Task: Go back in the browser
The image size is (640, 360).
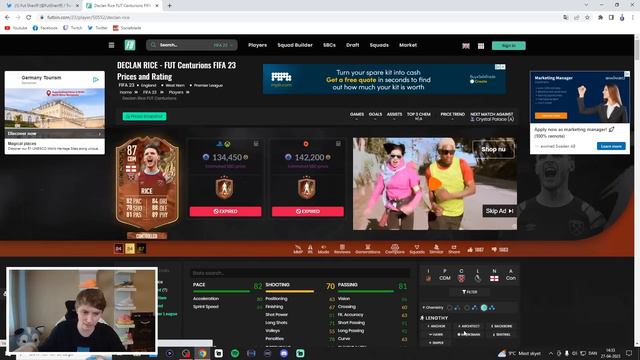Action: tap(7, 18)
